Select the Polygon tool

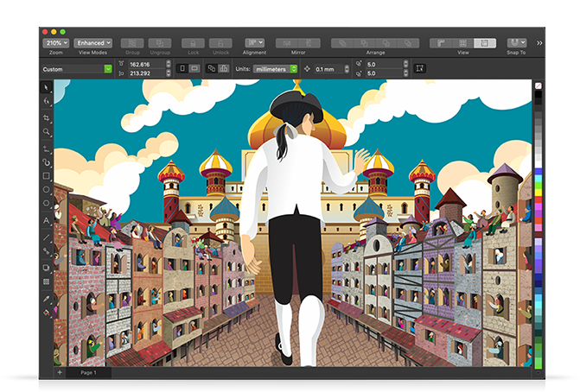[46, 203]
